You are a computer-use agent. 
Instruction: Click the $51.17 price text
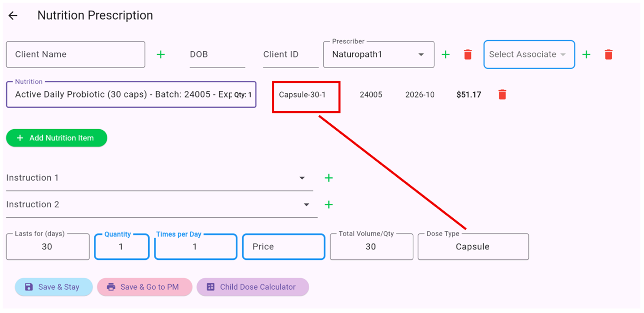(469, 95)
